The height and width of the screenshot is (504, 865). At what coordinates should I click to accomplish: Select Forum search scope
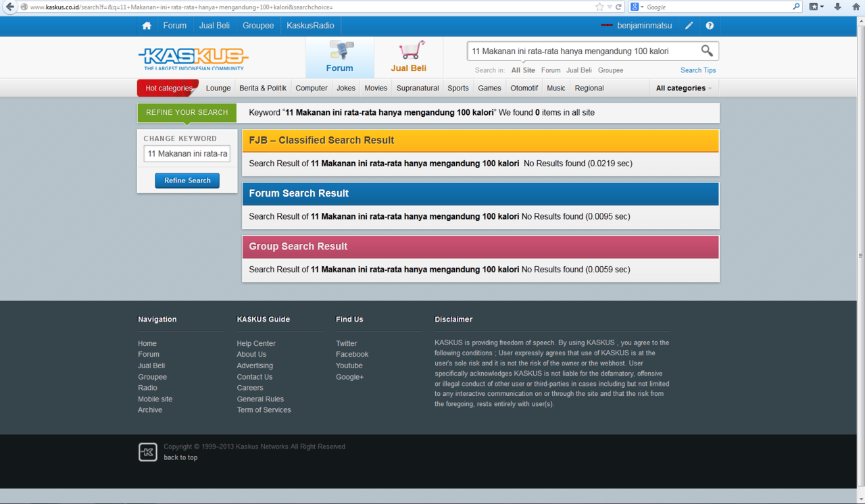point(551,70)
